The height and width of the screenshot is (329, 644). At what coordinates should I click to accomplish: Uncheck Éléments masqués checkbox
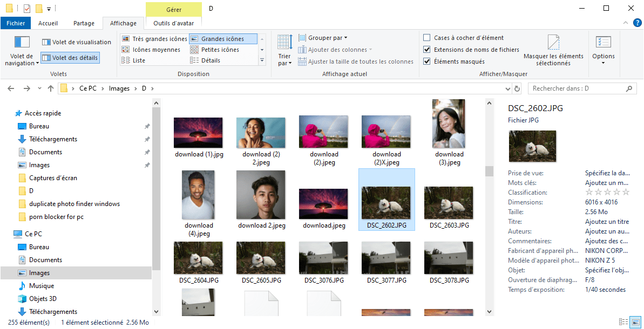pos(427,61)
